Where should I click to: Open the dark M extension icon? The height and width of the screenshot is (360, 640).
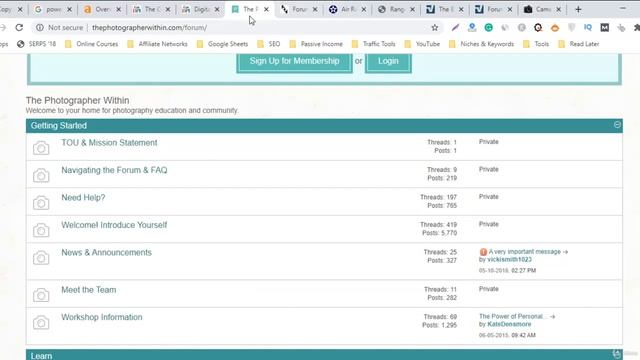tap(604, 27)
